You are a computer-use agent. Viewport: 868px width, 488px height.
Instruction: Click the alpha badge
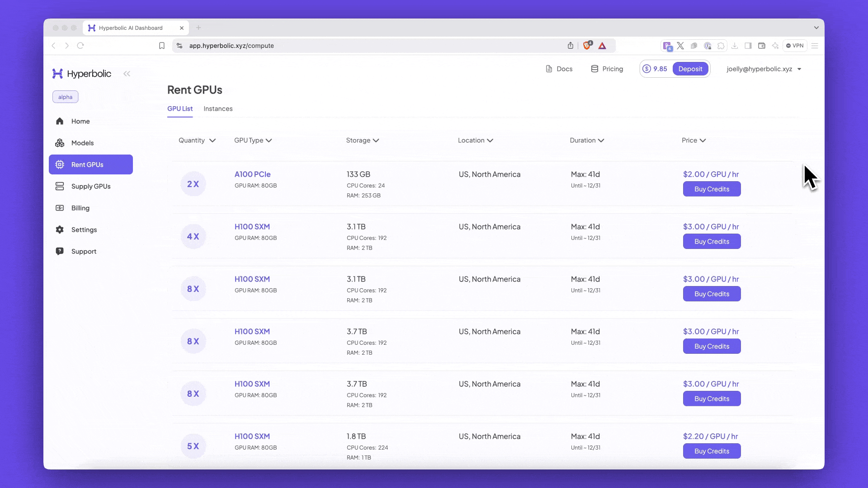(x=65, y=97)
